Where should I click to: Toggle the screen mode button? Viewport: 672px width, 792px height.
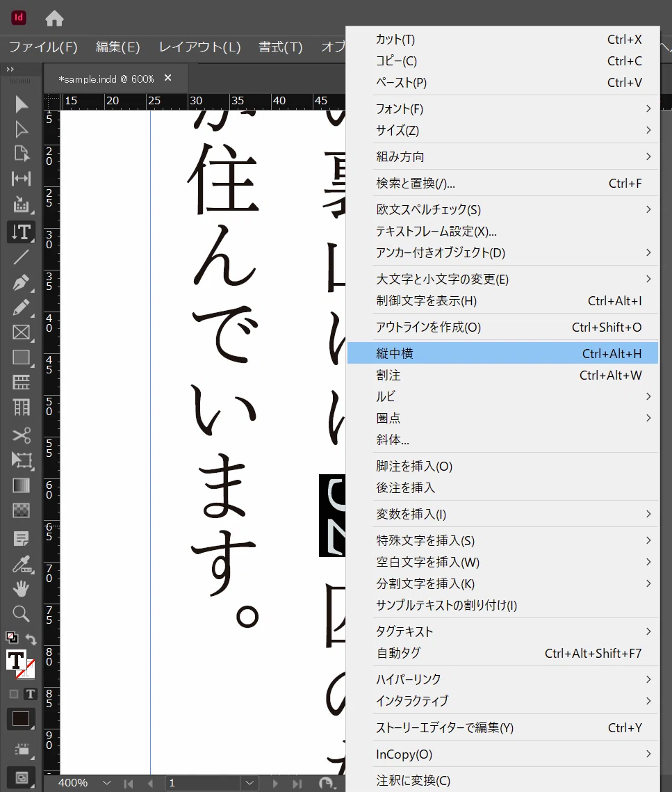[22, 777]
